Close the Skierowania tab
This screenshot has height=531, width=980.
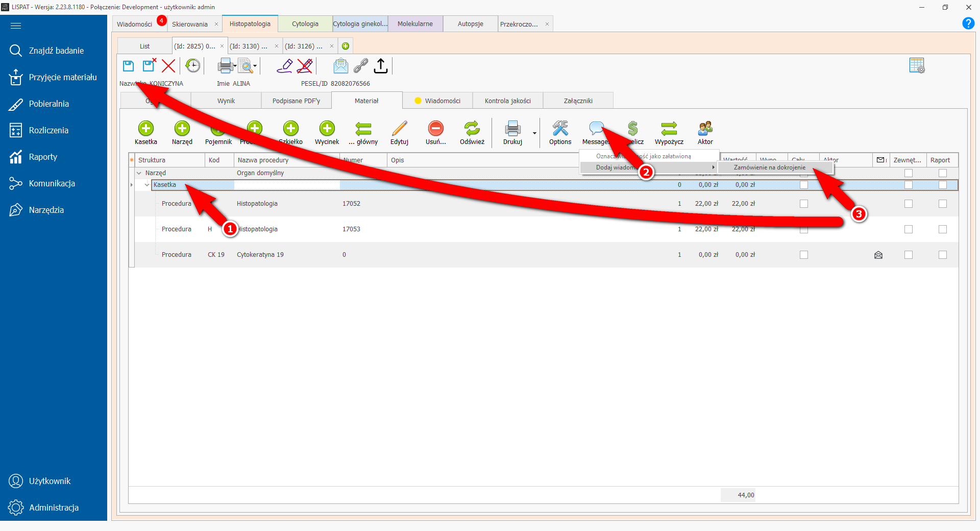(216, 24)
